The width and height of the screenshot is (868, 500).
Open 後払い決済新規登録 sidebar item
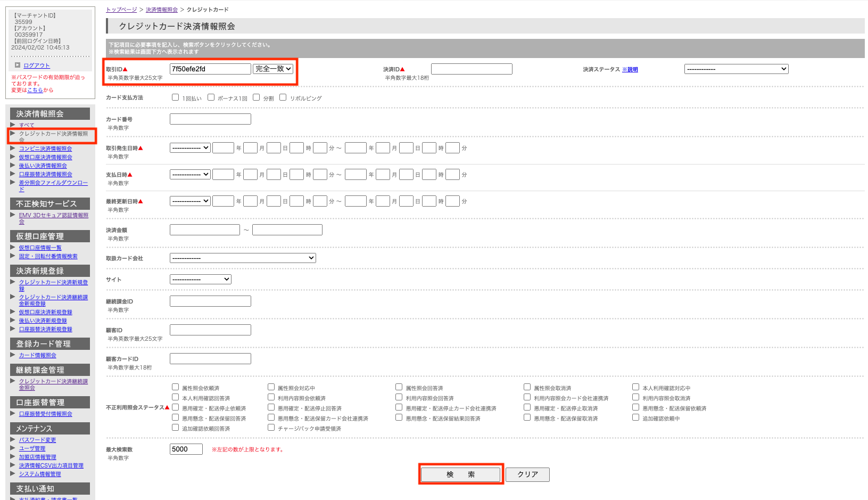pos(43,321)
